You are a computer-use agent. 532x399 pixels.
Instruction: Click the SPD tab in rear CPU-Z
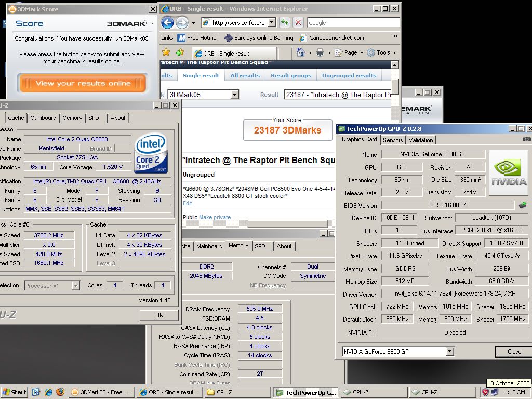pos(260,246)
